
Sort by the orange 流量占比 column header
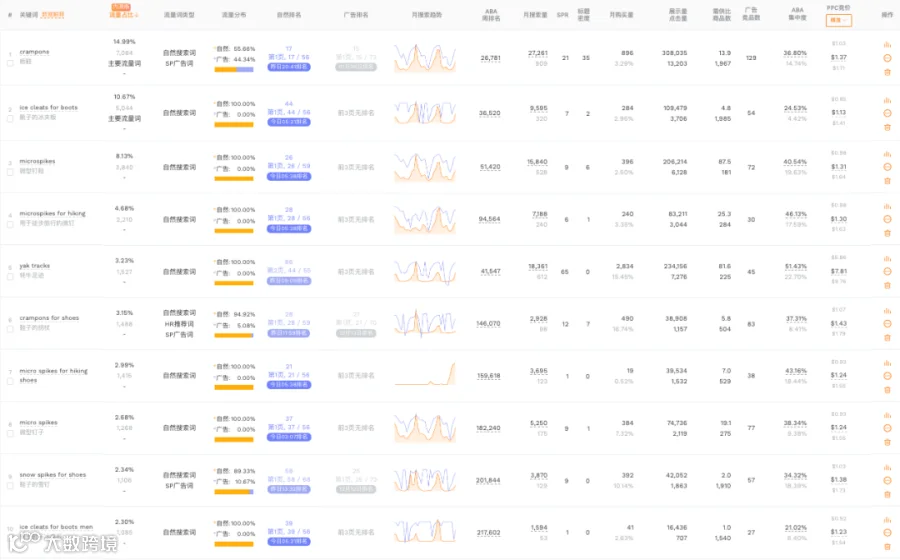point(123,14)
